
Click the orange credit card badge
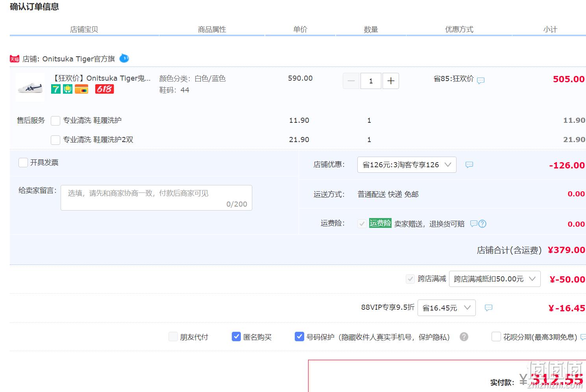click(x=81, y=89)
